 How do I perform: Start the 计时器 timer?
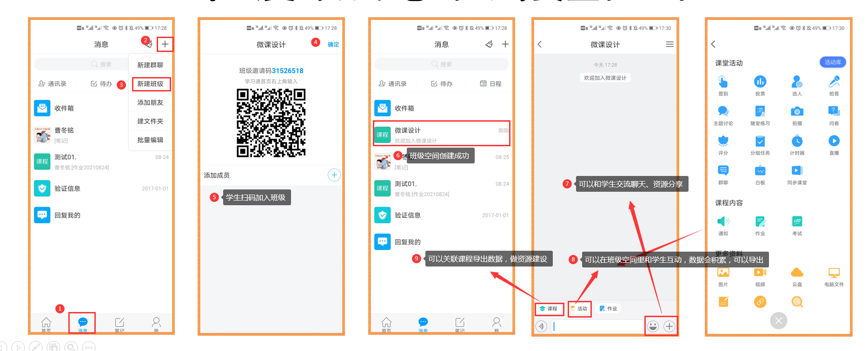[x=797, y=141]
